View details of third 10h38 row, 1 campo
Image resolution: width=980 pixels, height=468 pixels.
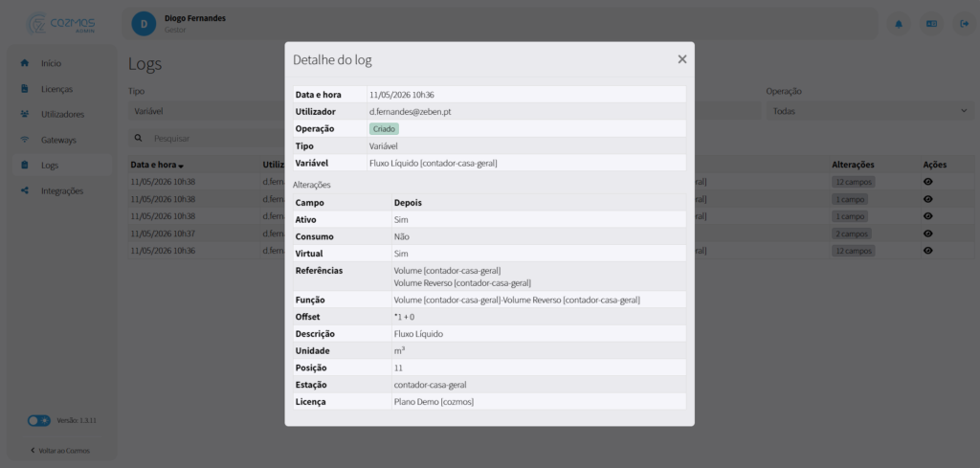928,216
